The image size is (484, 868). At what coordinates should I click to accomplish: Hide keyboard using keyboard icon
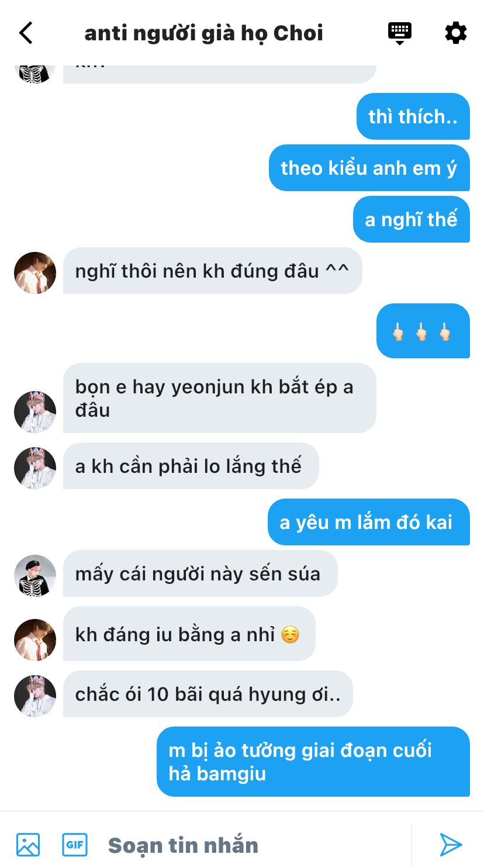tap(400, 33)
